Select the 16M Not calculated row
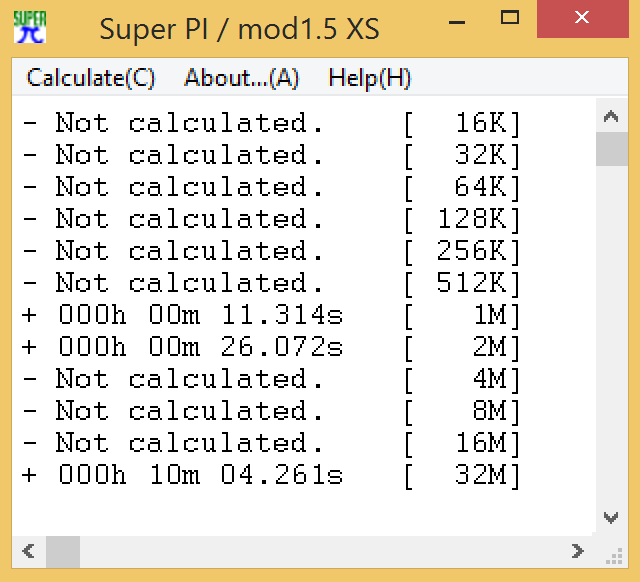 pos(271,443)
